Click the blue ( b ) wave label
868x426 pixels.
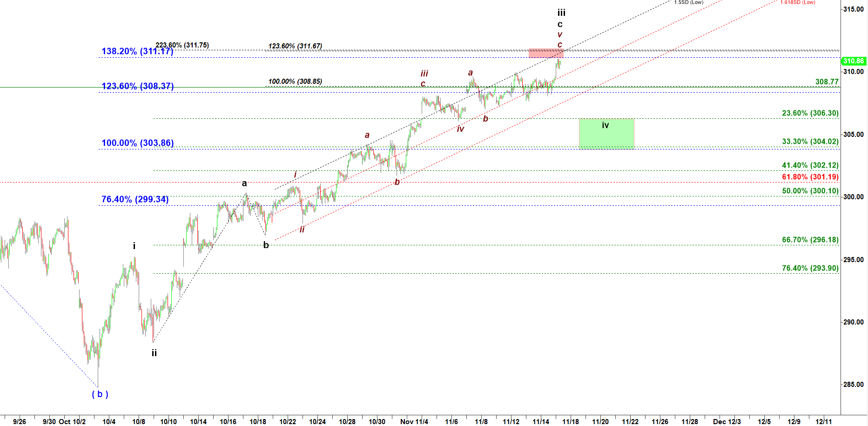click(x=100, y=394)
